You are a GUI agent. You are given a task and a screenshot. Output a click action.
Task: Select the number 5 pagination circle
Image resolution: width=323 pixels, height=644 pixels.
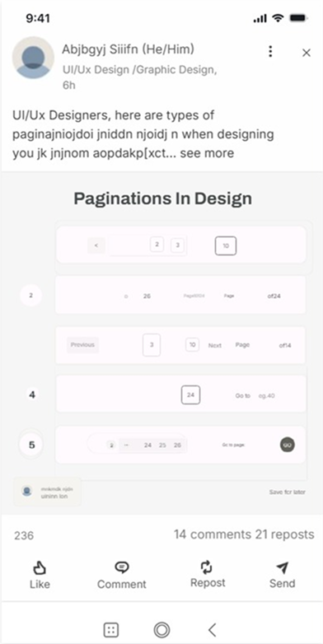[31, 445]
